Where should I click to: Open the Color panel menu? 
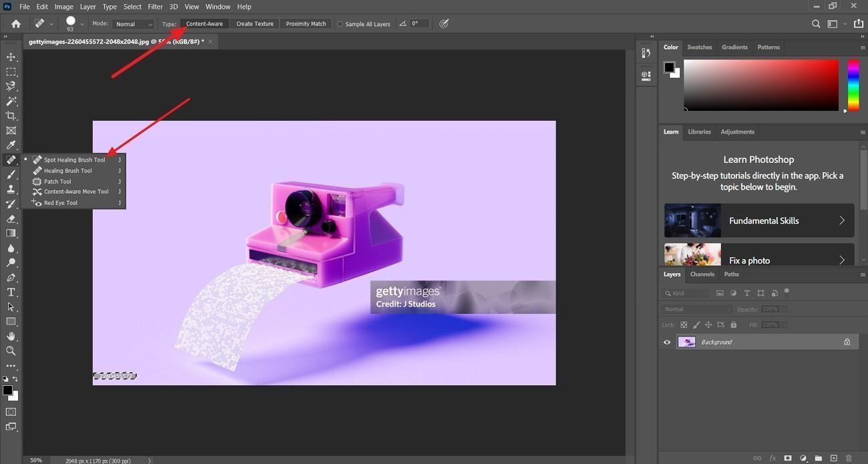[x=862, y=47]
